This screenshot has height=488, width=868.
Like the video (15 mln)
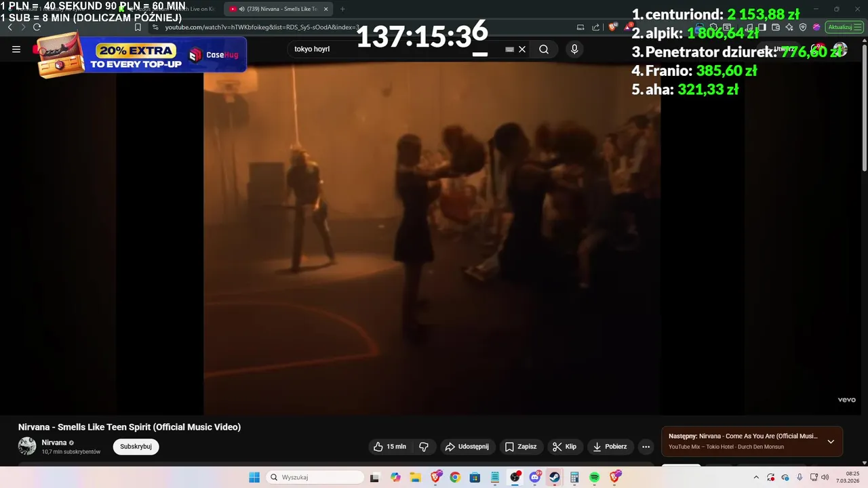coord(390,447)
